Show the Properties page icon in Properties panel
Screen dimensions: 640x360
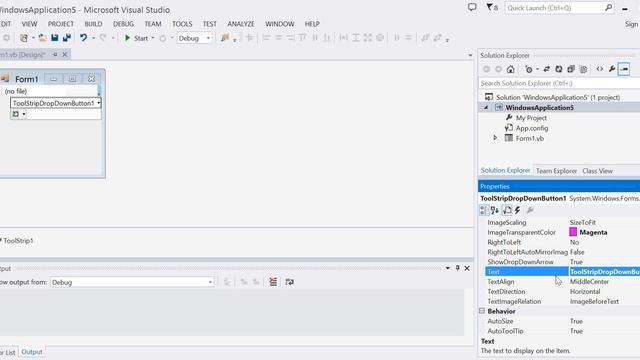[507, 210]
